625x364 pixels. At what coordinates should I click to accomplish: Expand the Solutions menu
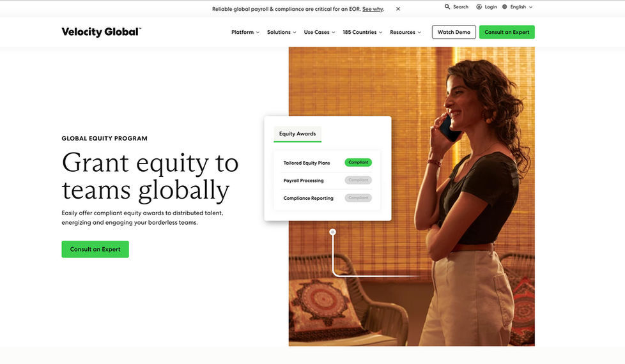(x=281, y=33)
